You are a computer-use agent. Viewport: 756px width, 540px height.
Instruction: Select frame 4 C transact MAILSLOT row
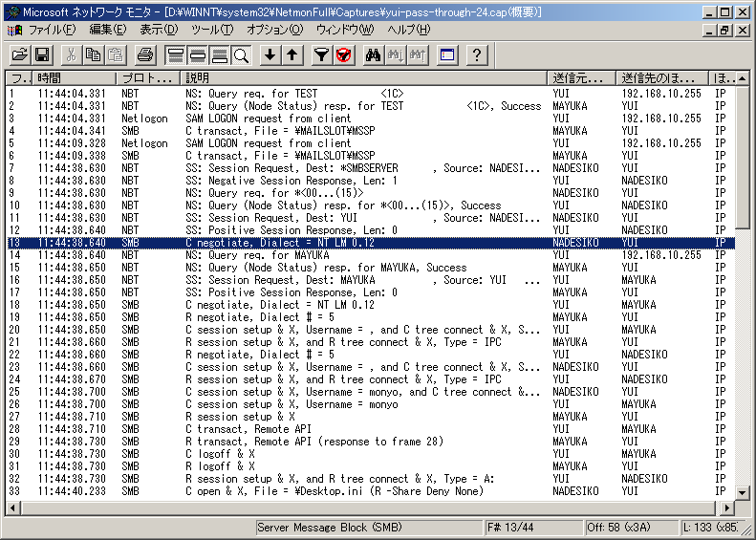click(x=370, y=131)
